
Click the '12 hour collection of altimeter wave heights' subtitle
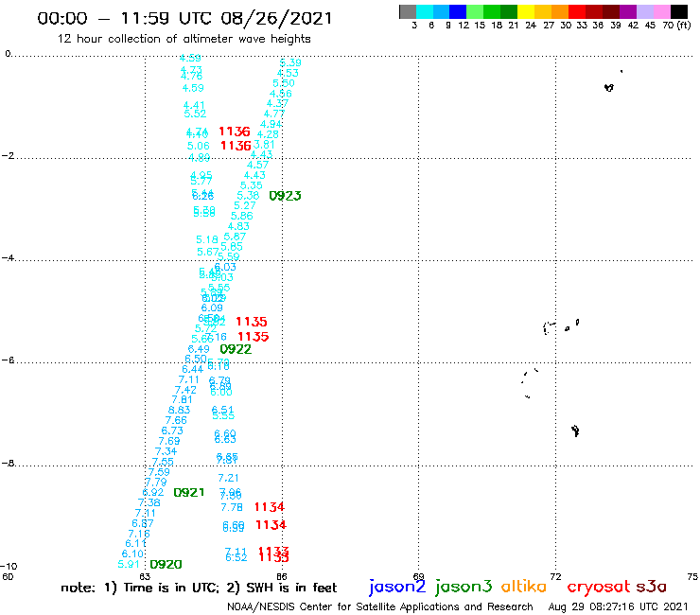click(x=184, y=39)
